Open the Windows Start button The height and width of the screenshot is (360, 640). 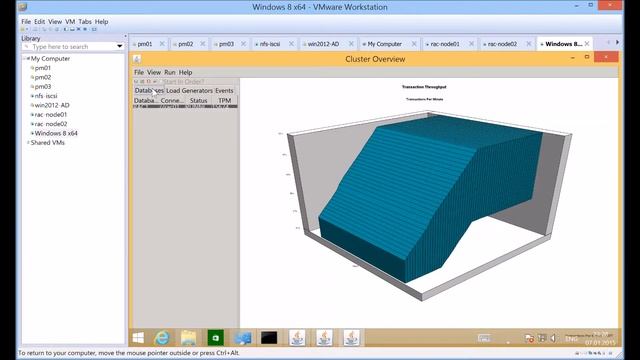[138, 338]
